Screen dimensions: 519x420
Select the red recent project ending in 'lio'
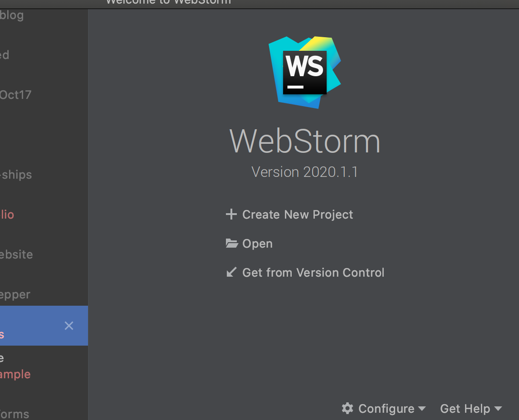[x=7, y=215]
